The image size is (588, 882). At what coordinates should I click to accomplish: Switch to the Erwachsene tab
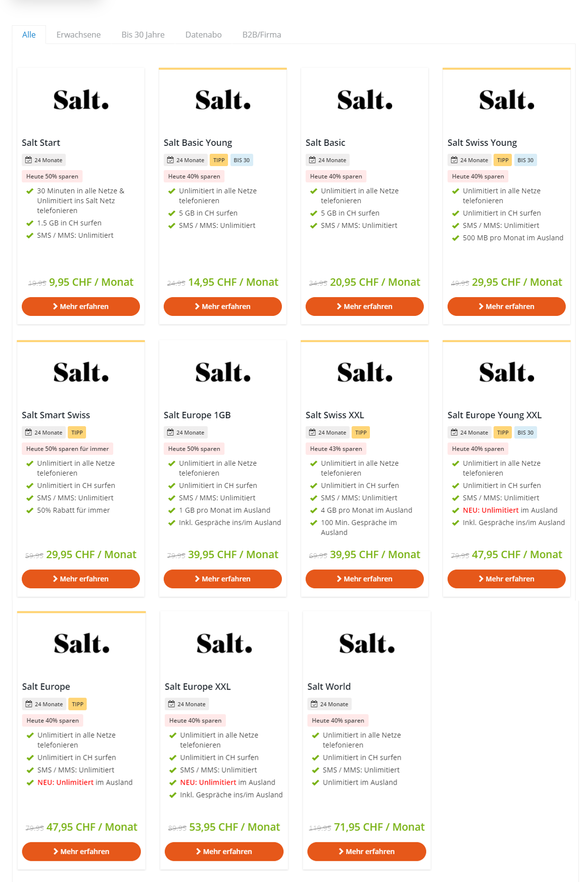click(x=78, y=35)
